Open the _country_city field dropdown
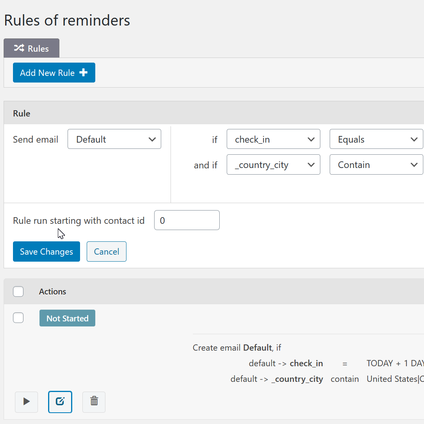The width and height of the screenshot is (424, 424). 273,165
